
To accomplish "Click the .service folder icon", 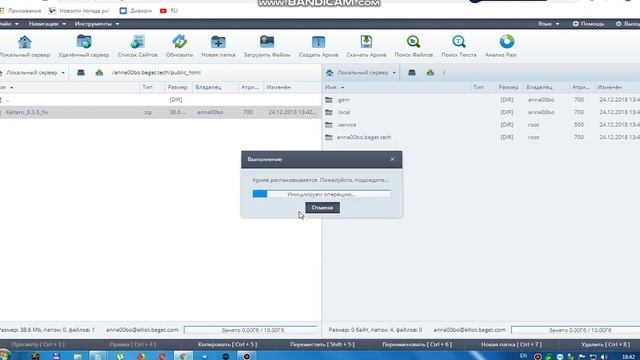I will point(329,125).
